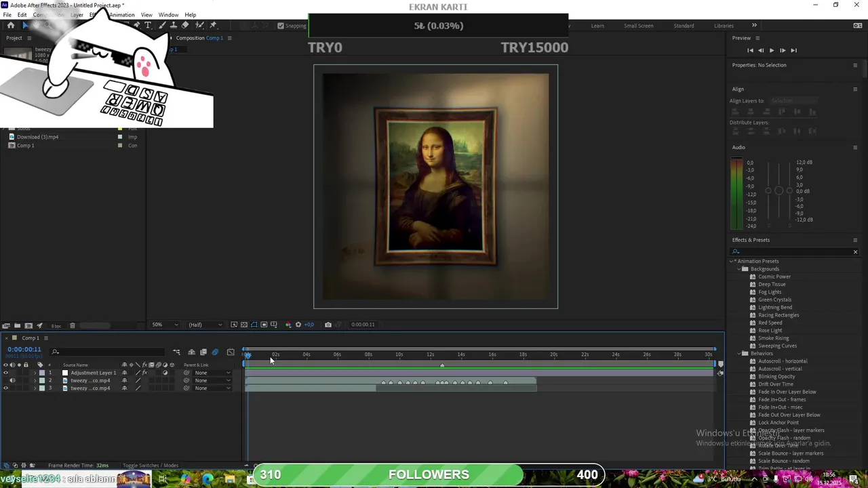The width and height of the screenshot is (868, 488).
Task: Select the Horizontal Type tool
Action: click(x=148, y=26)
